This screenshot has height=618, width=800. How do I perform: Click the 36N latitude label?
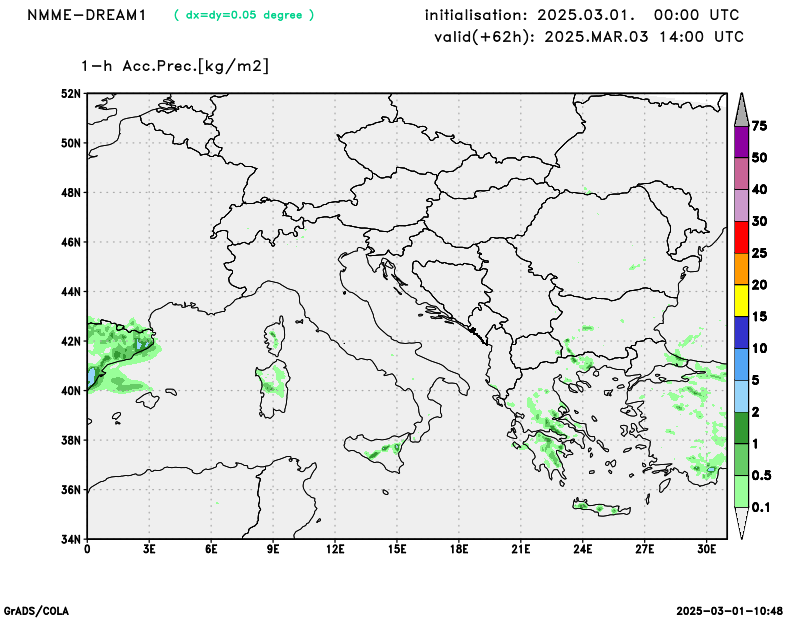click(x=71, y=489)
